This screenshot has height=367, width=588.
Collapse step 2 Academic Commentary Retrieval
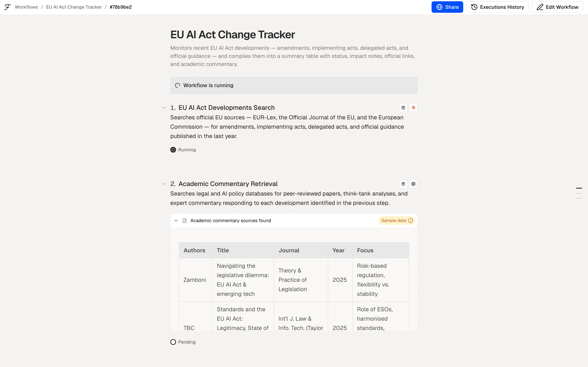164,184
